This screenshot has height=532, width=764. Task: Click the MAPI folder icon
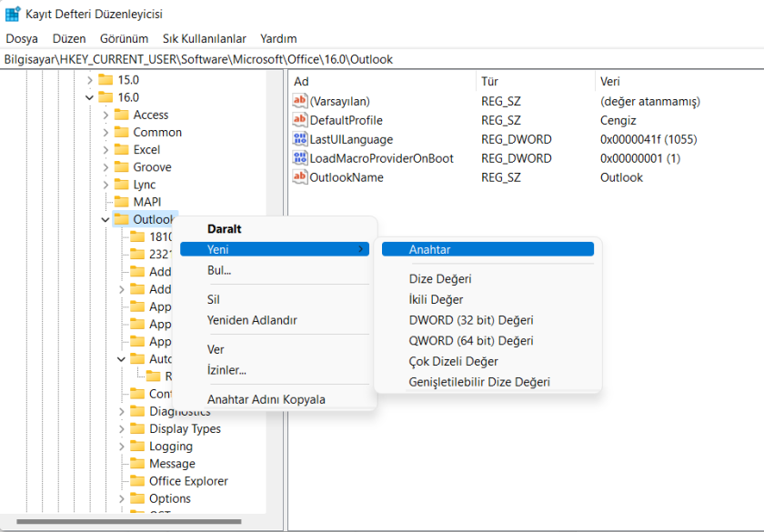point(121,202)
